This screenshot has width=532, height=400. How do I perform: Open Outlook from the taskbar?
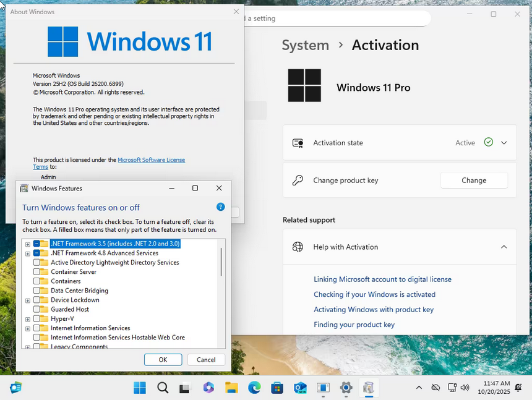coord(300,388)
